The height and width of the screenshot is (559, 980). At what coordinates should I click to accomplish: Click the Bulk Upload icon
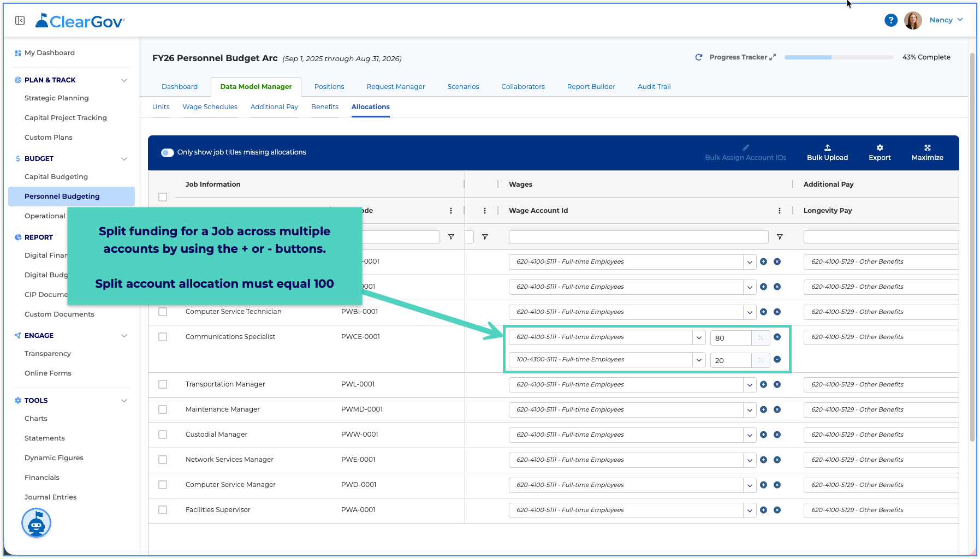[827, 148]
